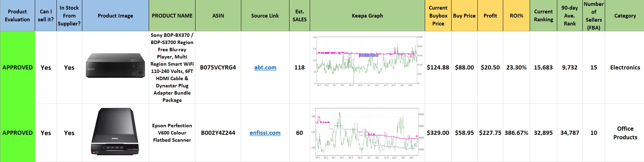Select the Office Products category cell
Viewport: 644px width, 162px height.
click(625, 133)
